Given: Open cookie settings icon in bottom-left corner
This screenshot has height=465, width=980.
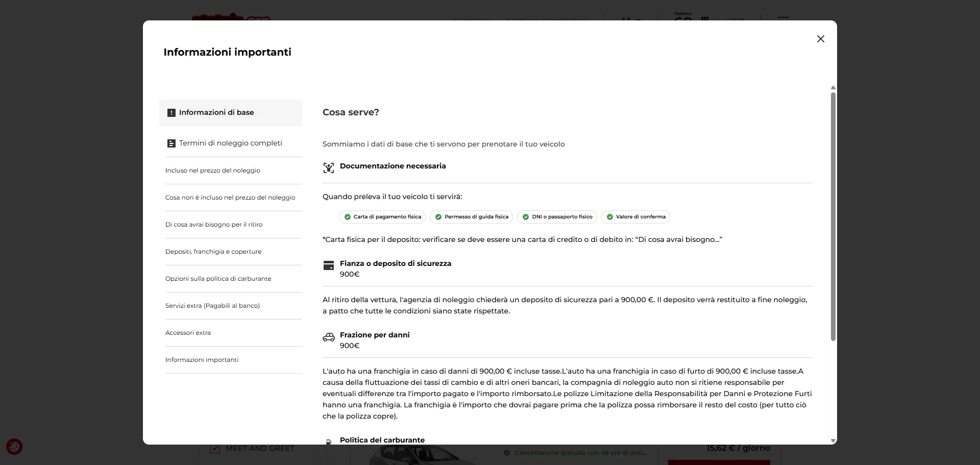Looking at the screenshot, I should [x=14, y=447].
